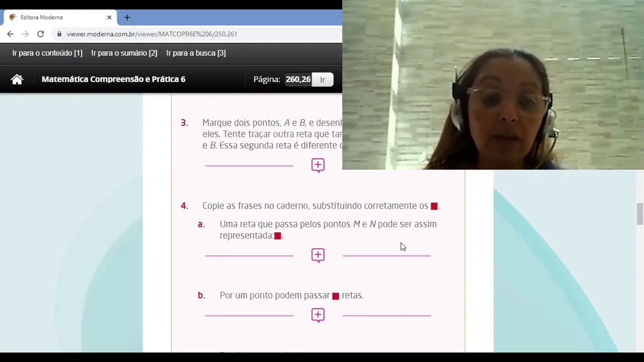Click 'Ir para a busca [3]' link
The width and height of the screenshot is (644, 362).
(x=196, y=53)
